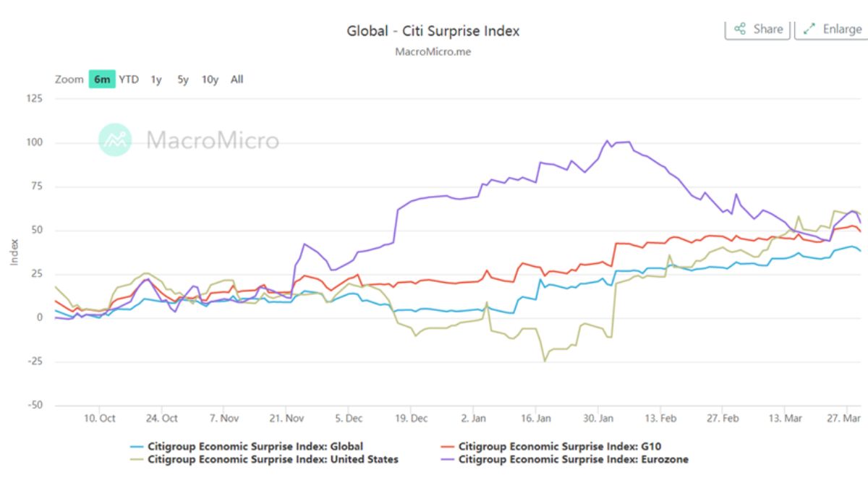Select the 6m zoom range

[x=102, y=80]
